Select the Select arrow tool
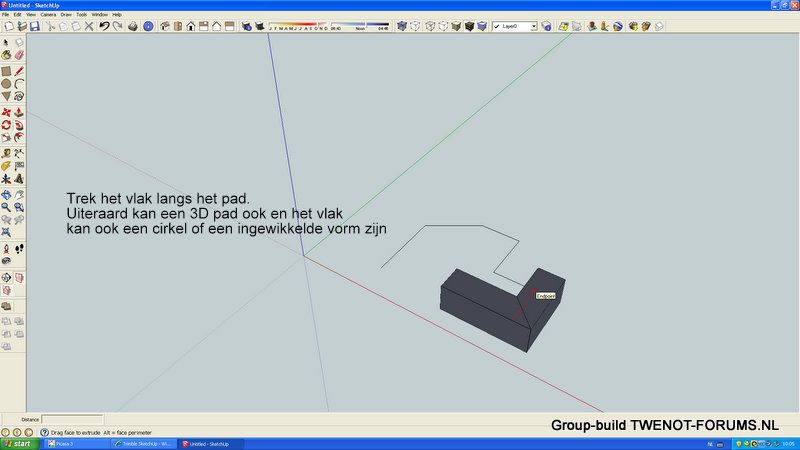The width and height of the screenshot is (800, 450). tap(6, 42)
